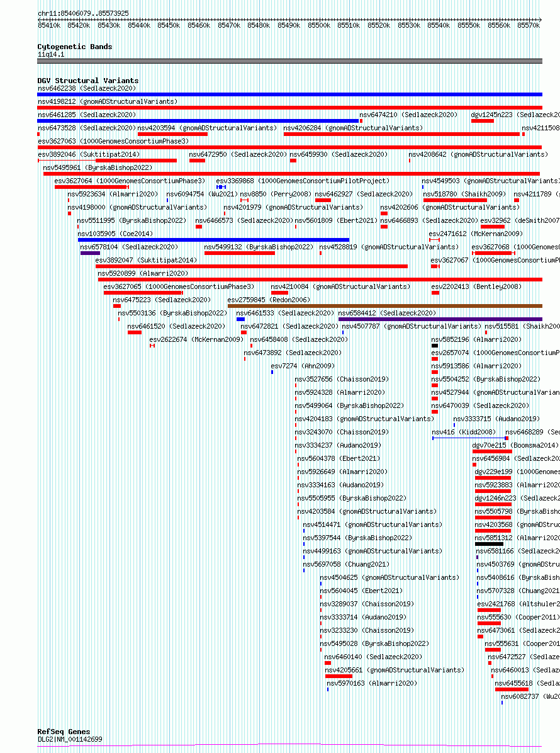Select purple bar under nsv6584412
The image size is (560, 753).
tap(440, 319)
